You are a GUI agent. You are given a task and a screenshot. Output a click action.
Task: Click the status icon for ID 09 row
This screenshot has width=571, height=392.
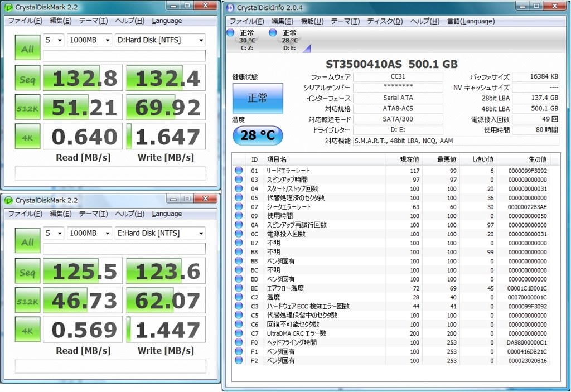pos(239,216)
